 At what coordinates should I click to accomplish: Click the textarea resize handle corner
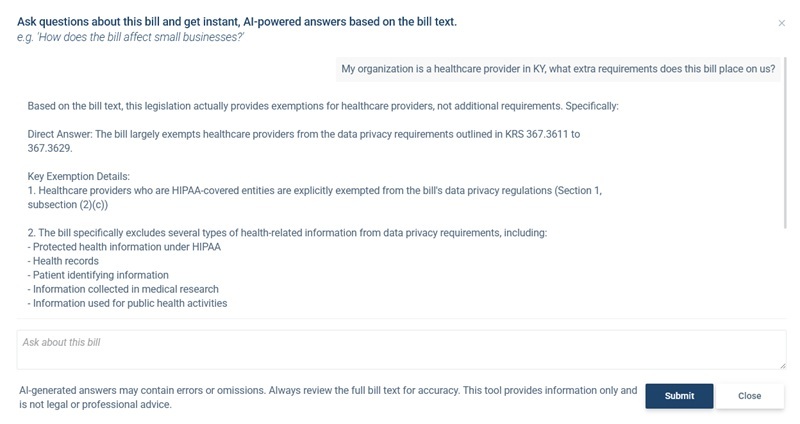(782, 365)
